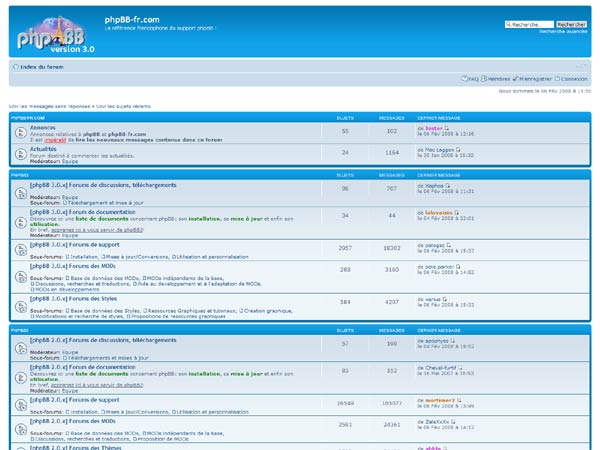The image size is (600, 450).
Task: View latest post icon next to patogaz
Action: pos(449,245)
